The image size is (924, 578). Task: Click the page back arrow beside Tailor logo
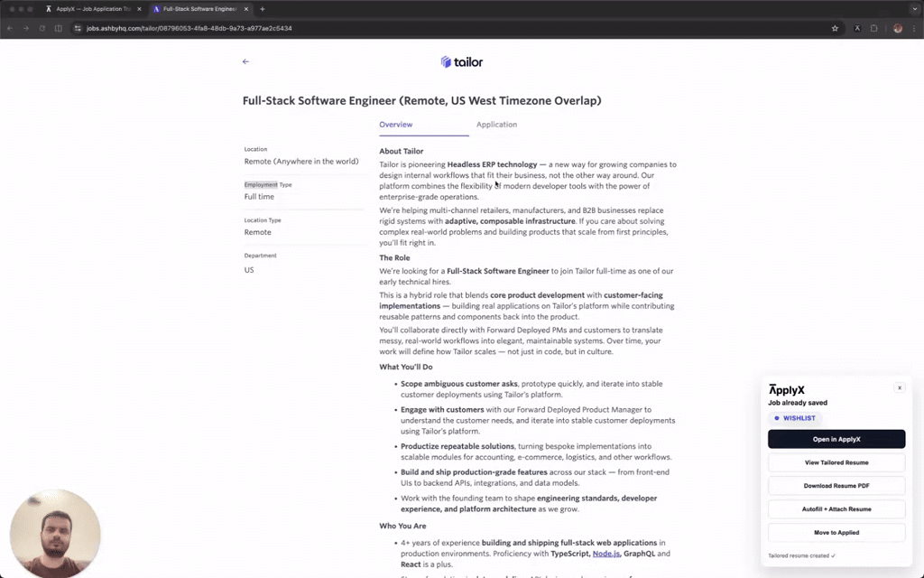[245, 61]
